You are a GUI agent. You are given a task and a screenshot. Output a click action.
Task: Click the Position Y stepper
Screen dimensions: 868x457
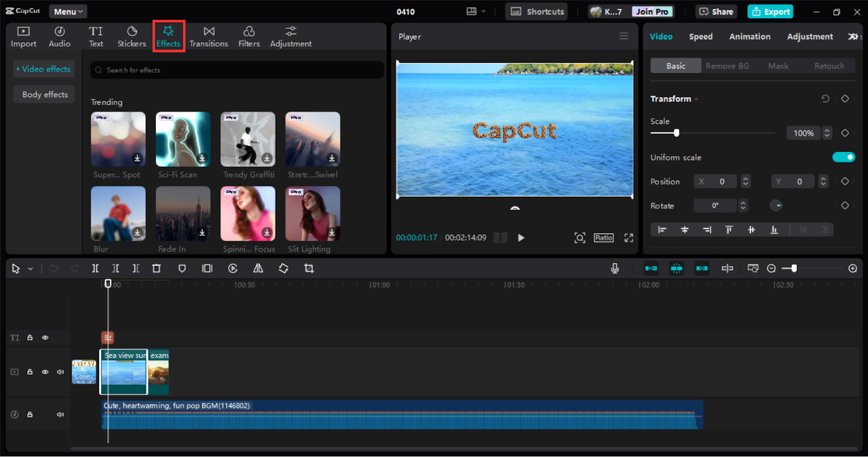824,182
